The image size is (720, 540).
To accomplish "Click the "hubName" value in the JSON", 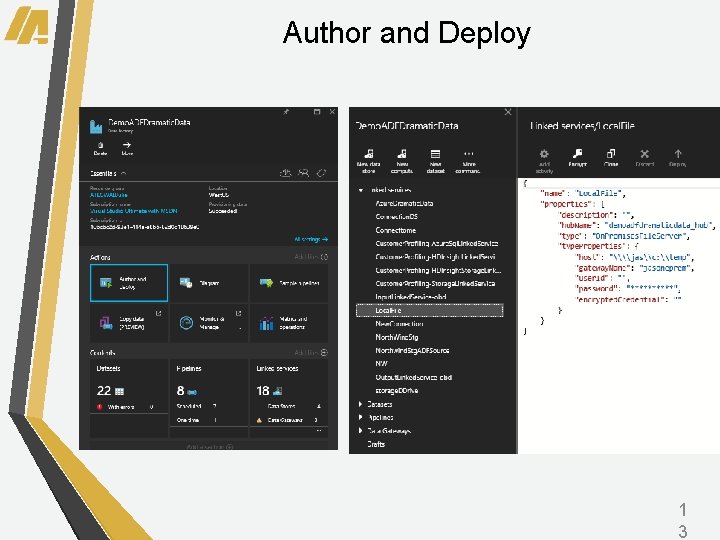I will pos(659,225).
